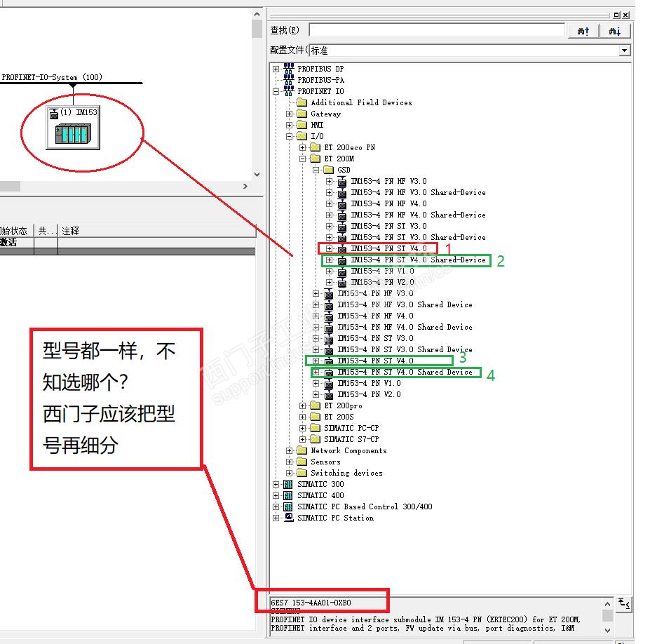Select IM153-4 PN HF V3.0 under ET 200M

coord(376,293)
